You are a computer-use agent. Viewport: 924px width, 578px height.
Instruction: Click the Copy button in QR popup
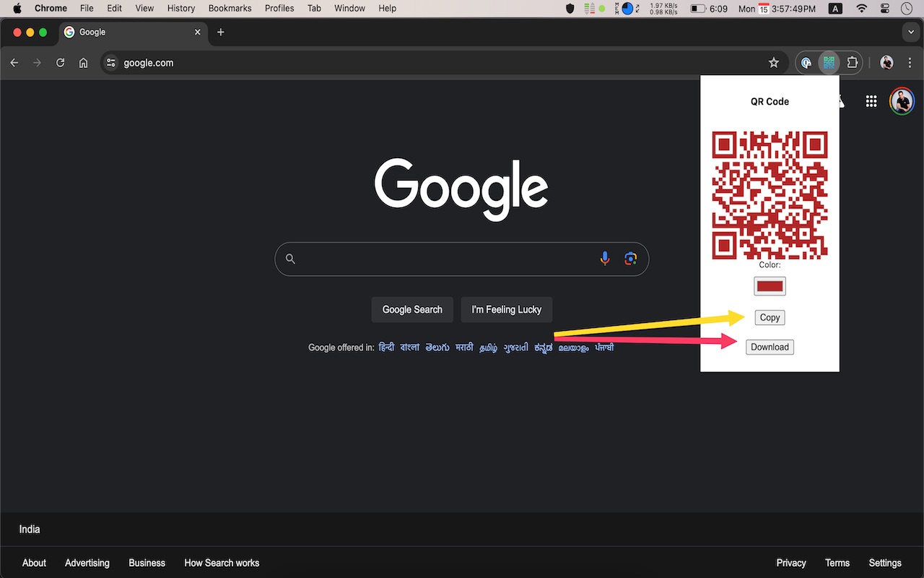click(770, 317)
